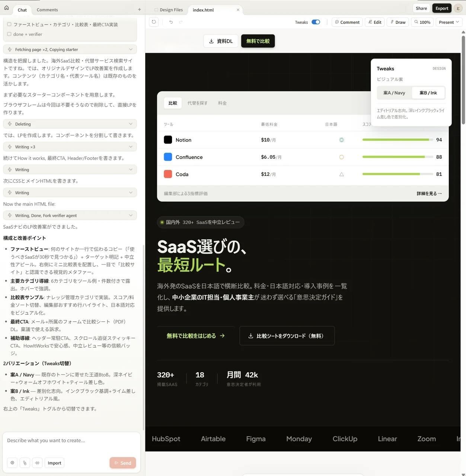Open the Present dropdown
This screenshot has width=466, height=476.
[449, 22]
